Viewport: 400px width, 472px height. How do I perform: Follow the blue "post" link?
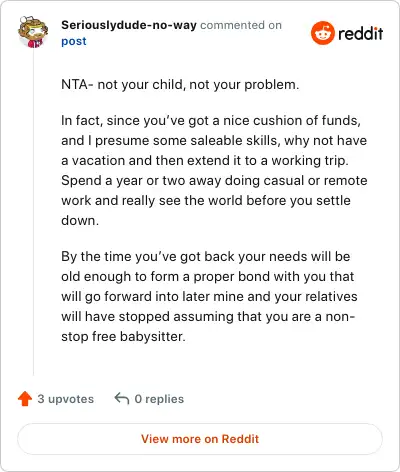(74, 41)
